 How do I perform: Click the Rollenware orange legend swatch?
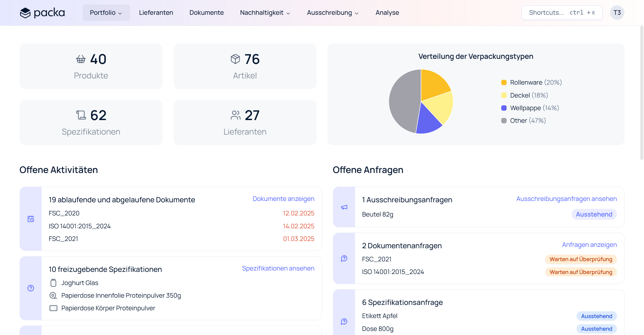pos(504,82)
